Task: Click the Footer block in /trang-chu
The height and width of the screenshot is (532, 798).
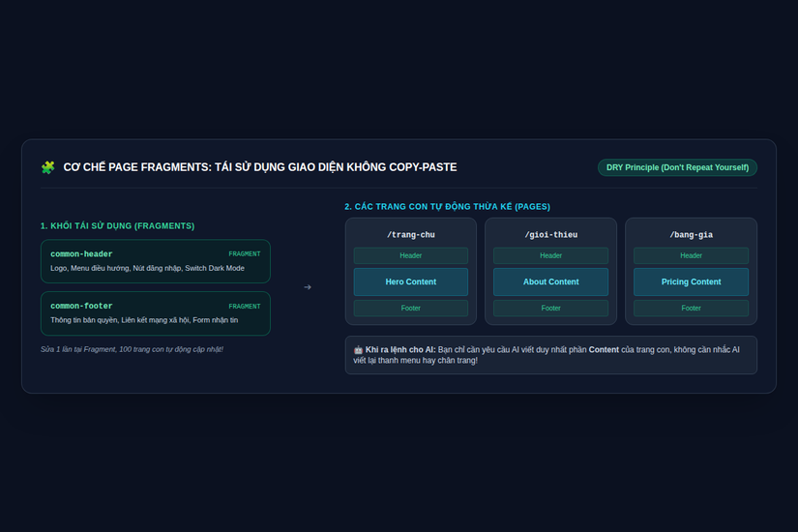Action: click(411, 308)
